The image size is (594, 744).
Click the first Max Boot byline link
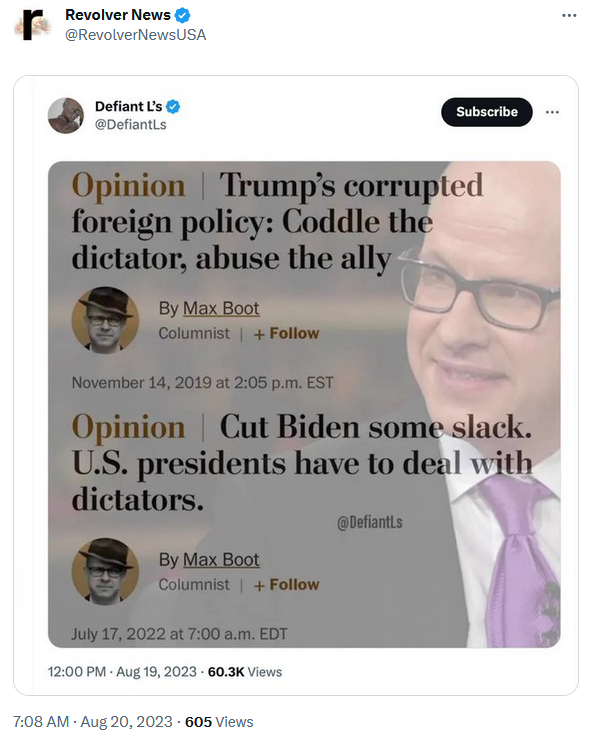[x=221, y=308]
